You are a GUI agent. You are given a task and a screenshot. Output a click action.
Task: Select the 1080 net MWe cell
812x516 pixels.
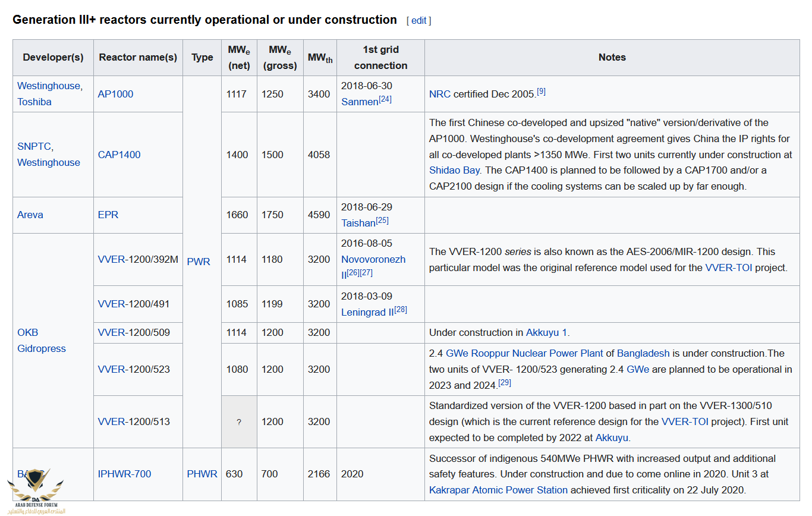pyautogui.click(x=239, y=369)
